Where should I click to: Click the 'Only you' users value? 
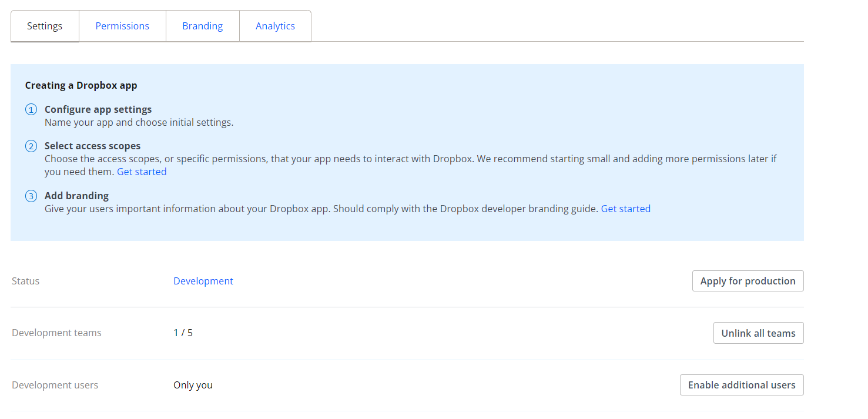pos(193,385)
